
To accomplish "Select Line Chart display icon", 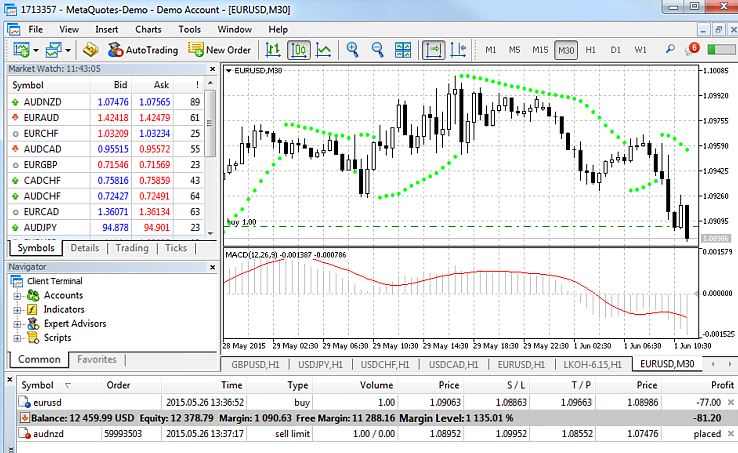I will point(323,49).
